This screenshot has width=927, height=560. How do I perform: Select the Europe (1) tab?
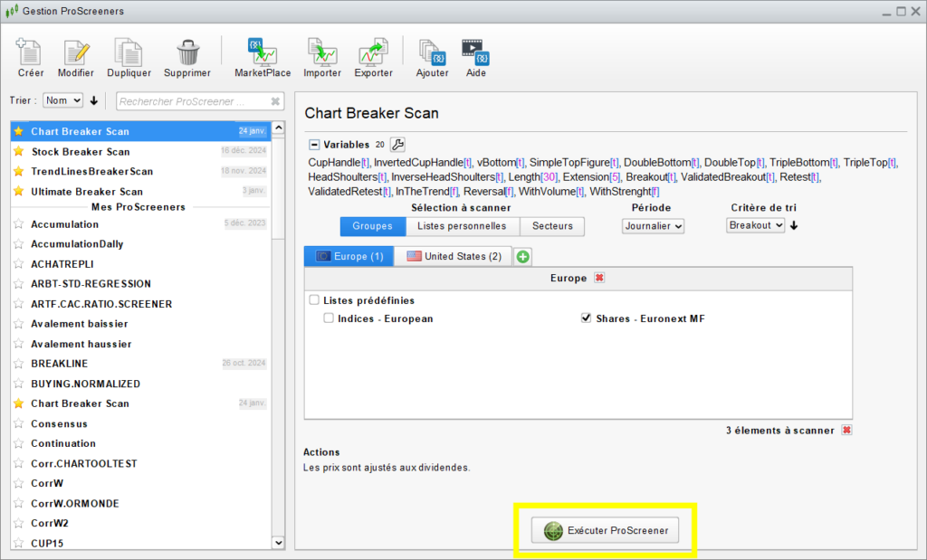tap(349, 256)
